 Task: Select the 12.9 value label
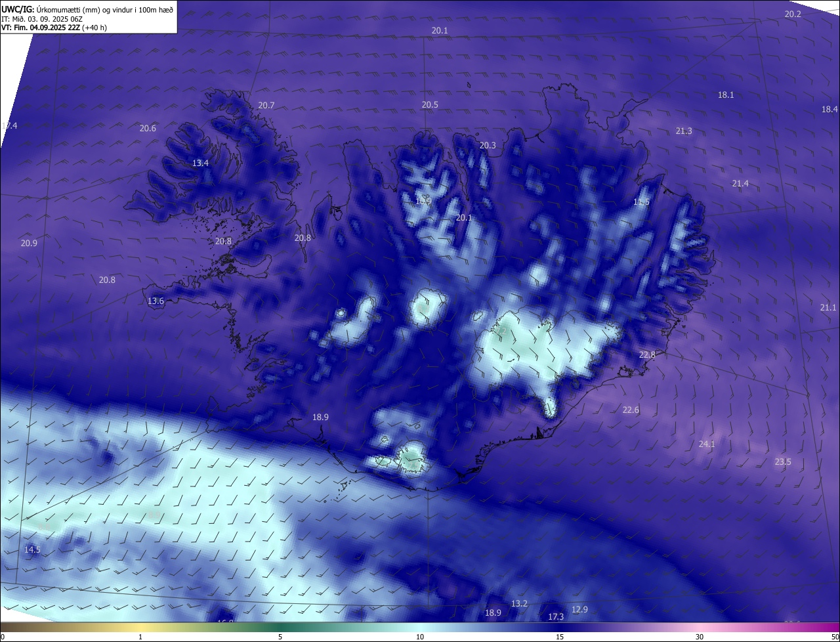point(579,609)
